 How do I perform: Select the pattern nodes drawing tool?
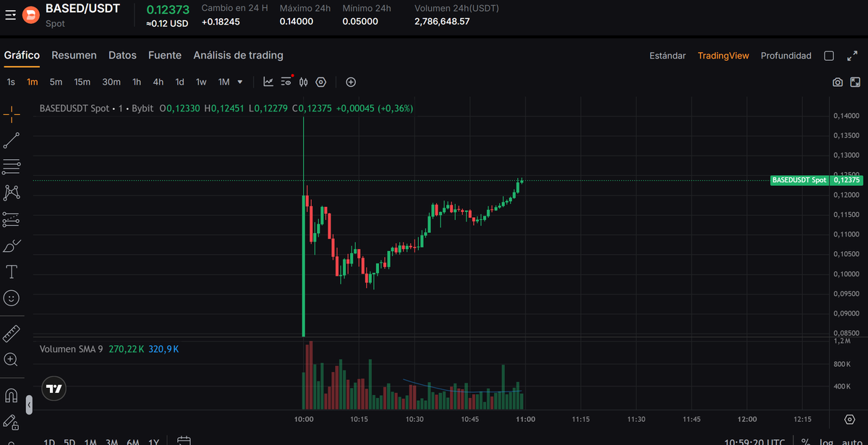click(x=12, y=192)
